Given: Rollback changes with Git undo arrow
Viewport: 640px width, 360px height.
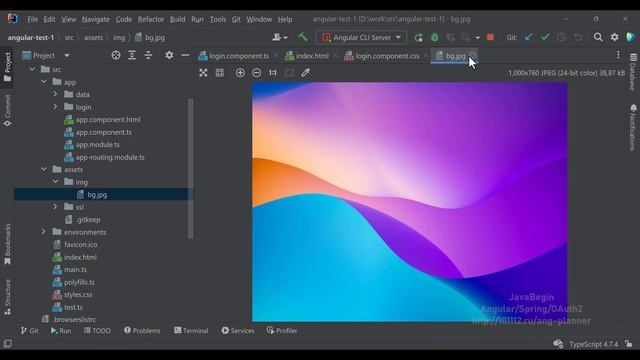Looking at the screenshot, I should (x=578, y=38).
